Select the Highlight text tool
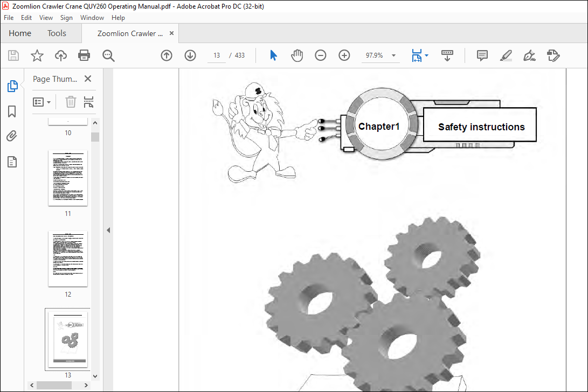 (506, 55)
